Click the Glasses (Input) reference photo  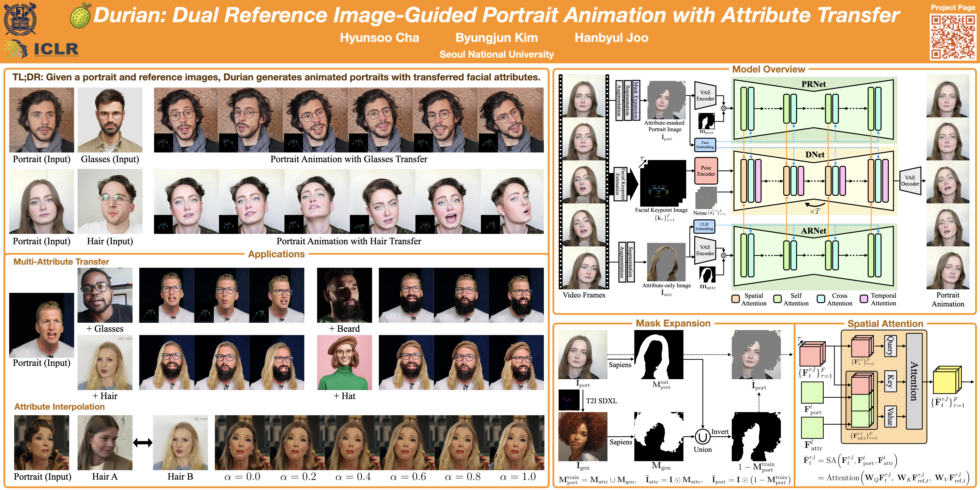[x=110, y=120]
